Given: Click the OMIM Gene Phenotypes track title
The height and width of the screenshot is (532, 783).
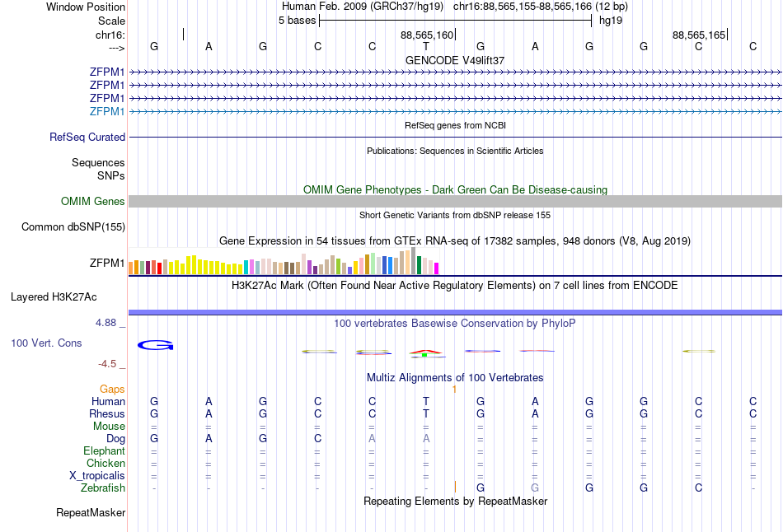Looking at the screenshot, I should pyautogui.click(x=455, y=189).
